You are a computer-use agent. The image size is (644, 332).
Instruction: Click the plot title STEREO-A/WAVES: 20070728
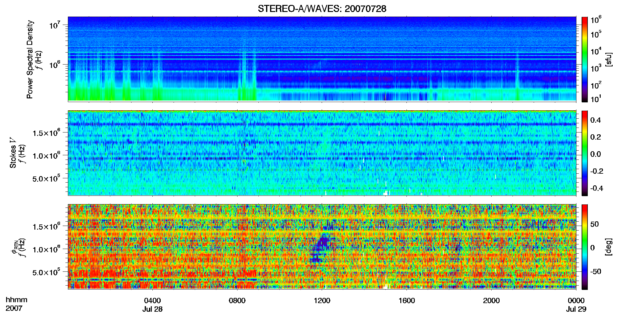[x=322, y=9]
